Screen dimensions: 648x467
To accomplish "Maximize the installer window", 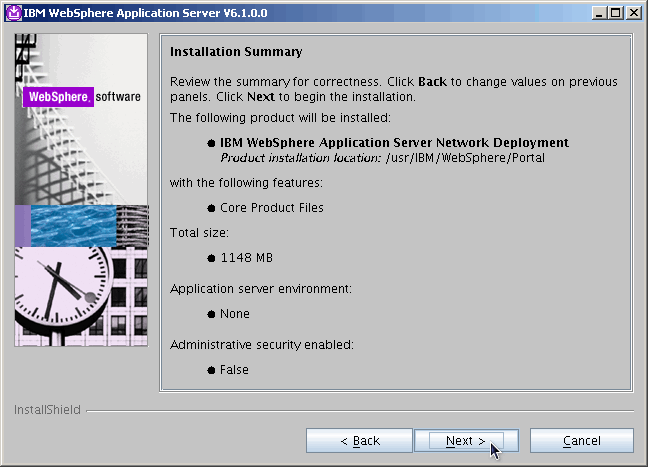I will [616, 12].
